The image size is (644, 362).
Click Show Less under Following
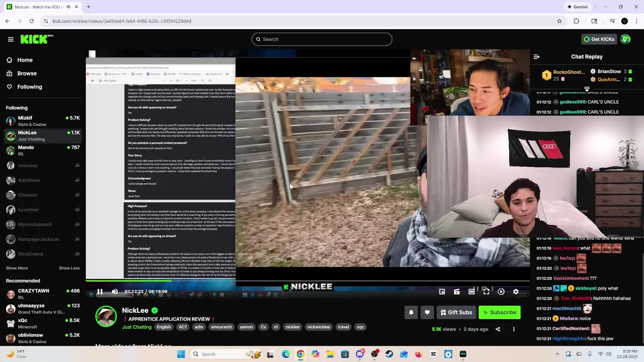(69, 268)
